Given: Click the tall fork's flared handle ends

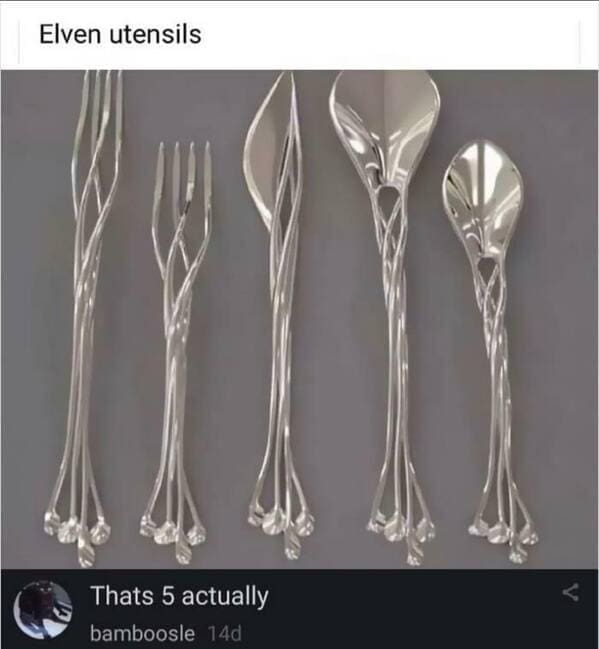Looking at the screenshot, I should point(77,536).
